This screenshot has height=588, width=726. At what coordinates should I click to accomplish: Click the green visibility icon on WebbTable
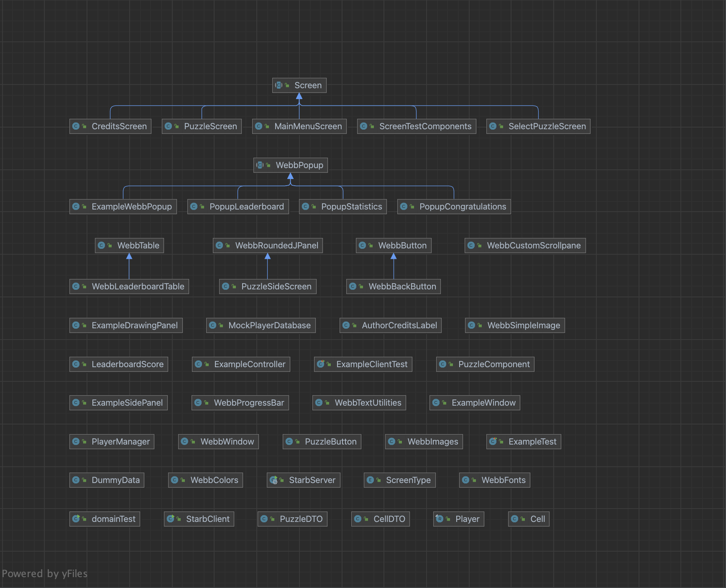(x=110, y=245)
